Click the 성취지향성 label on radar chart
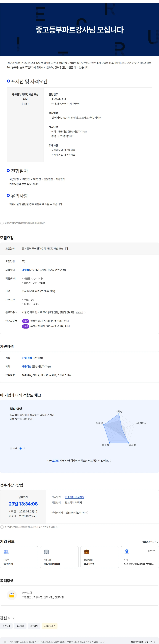The height and width of the screenshot is (644, 159). [141, 423]
